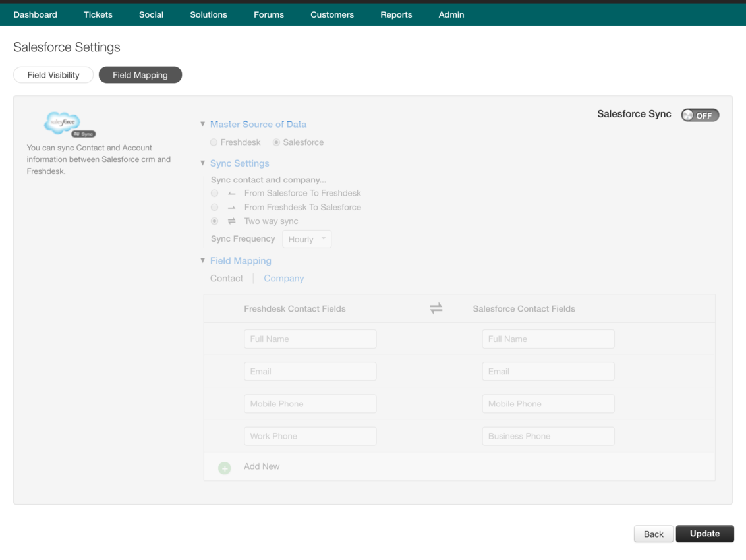Open the Sync Frequency Hourly dropdown
The image size is (746, 560).
pos(306,238)
